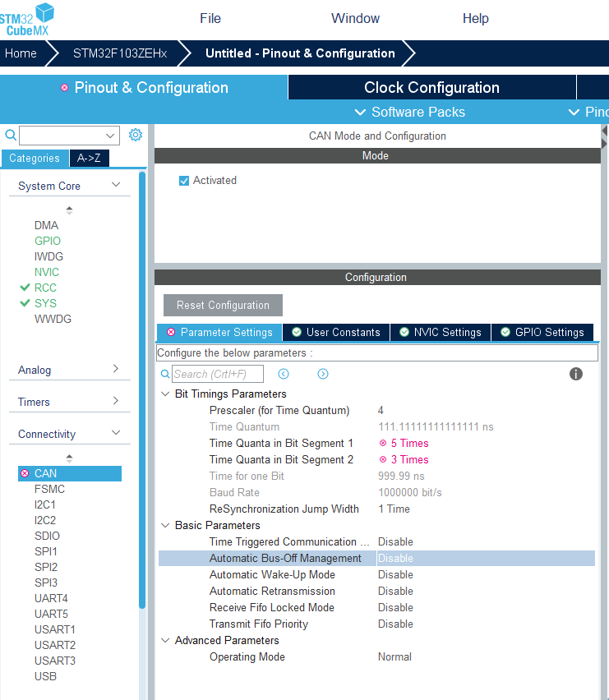Select GPIO in System Core list
Image resolution: width=609 pixels, height=700 pixels.
pyautogui.click(x=48, y=241)
